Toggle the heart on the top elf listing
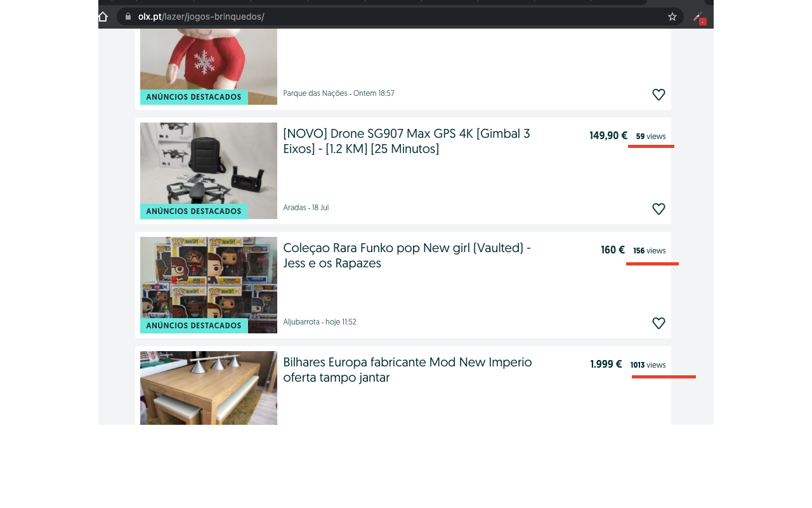 (658, 94)
